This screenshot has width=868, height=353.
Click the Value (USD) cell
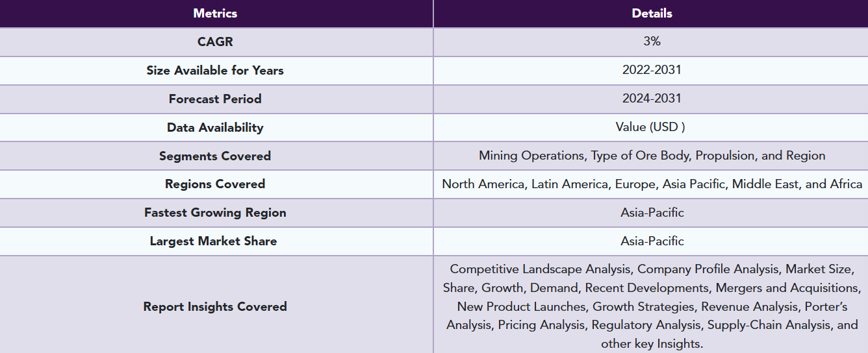coord(650,127)
